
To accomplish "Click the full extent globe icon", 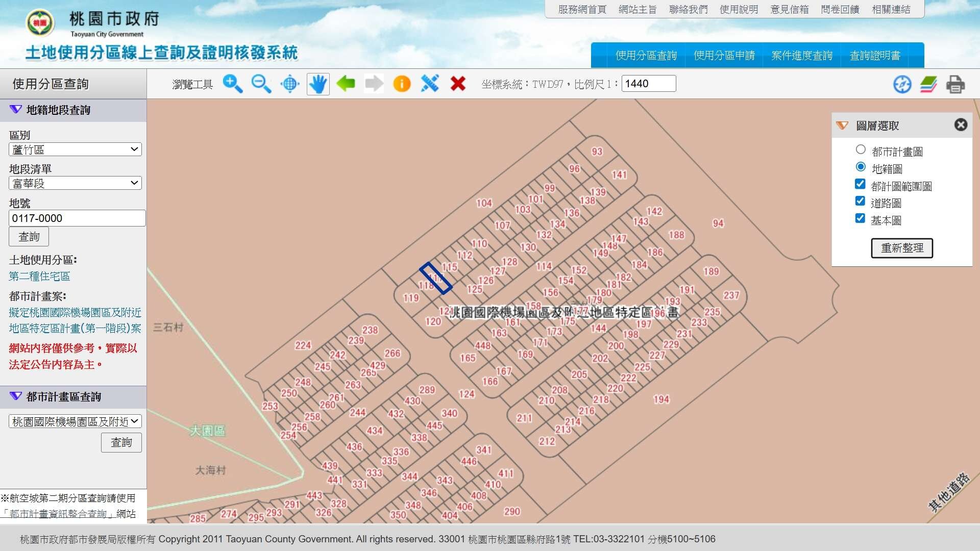I will tap(290, 84).
